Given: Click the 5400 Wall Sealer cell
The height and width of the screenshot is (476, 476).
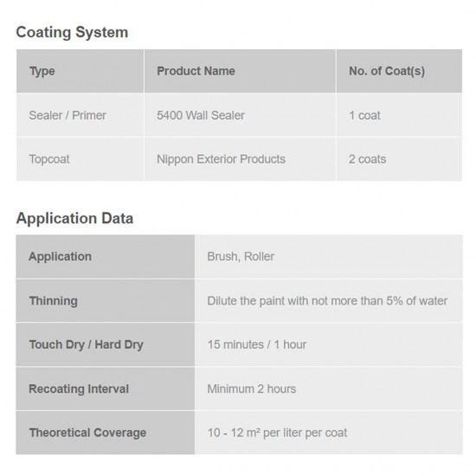Looking at the screenshot, I should point(240,115).
